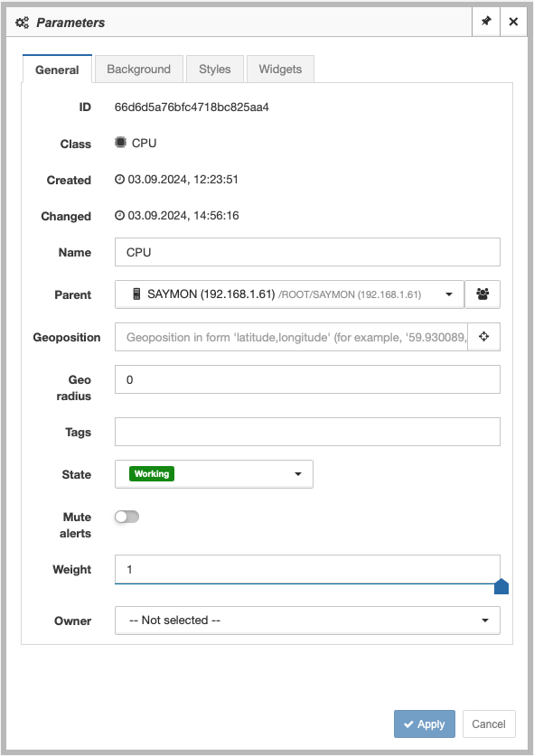This screenshot has width=534, height=756.
Task: Open the Widgets tab
Action: (x=280, y=69)
